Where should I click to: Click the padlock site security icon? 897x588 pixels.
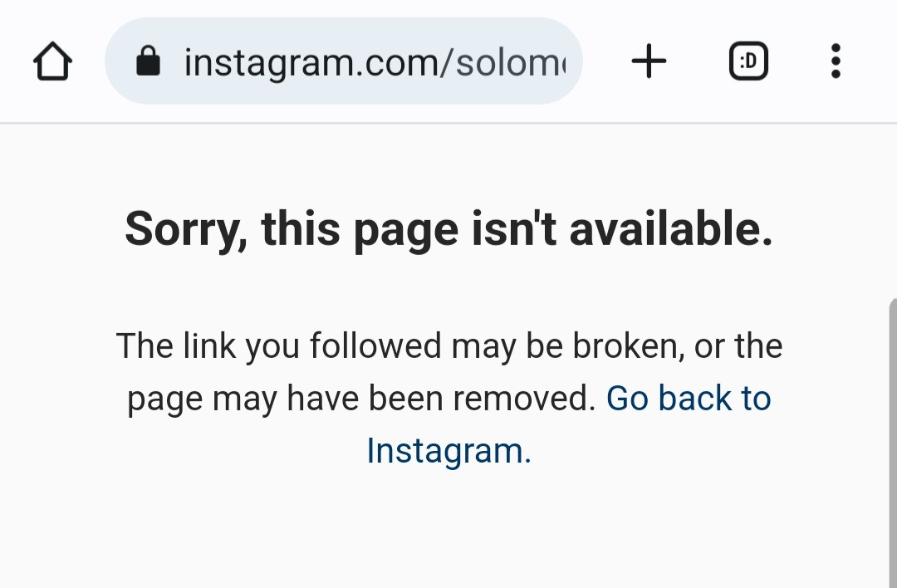click(x=147, y=61)
